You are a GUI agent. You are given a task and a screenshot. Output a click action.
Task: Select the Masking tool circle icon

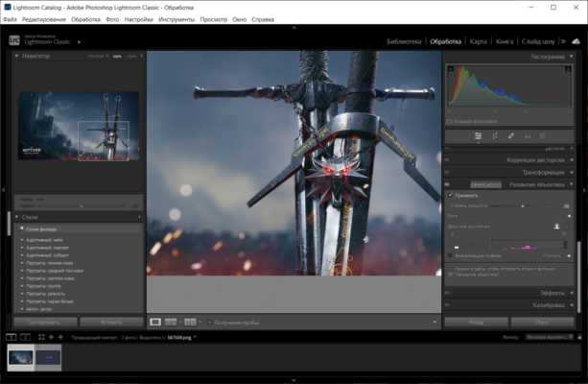pyautogui.click(x=542, y=136)
